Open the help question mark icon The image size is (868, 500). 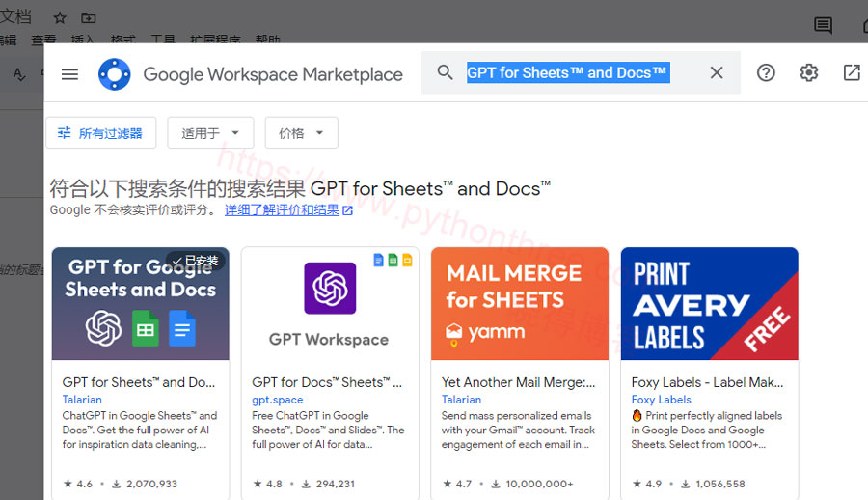point(766,72)
